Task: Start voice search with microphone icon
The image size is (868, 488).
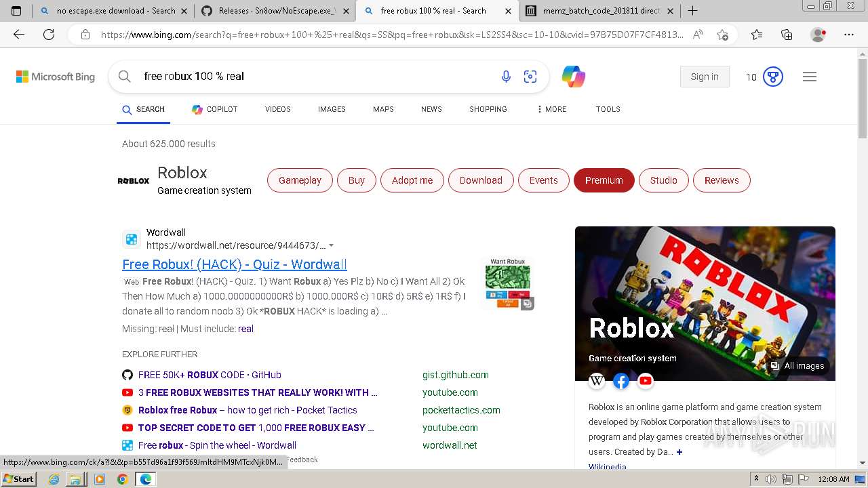Action: pyautogui.click(x=506, y=77)
